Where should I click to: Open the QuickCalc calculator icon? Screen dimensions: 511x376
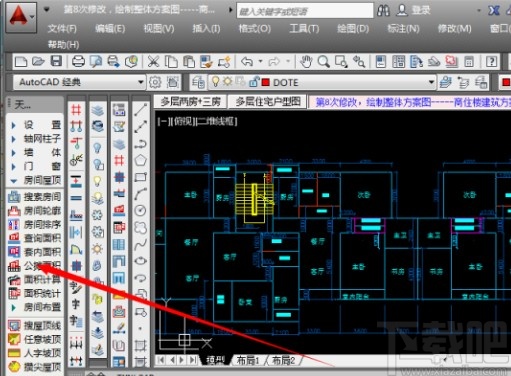(x=469, y=62)
